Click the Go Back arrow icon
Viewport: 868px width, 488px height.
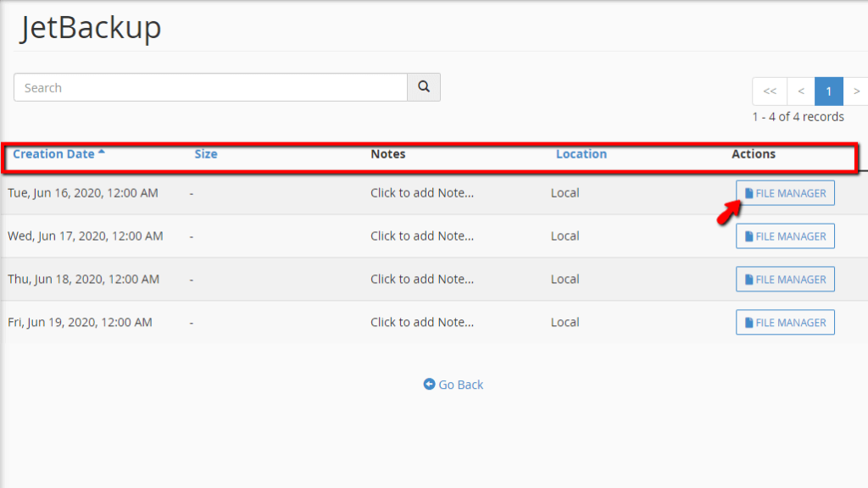pyautogui.click(x=429, y=384)
